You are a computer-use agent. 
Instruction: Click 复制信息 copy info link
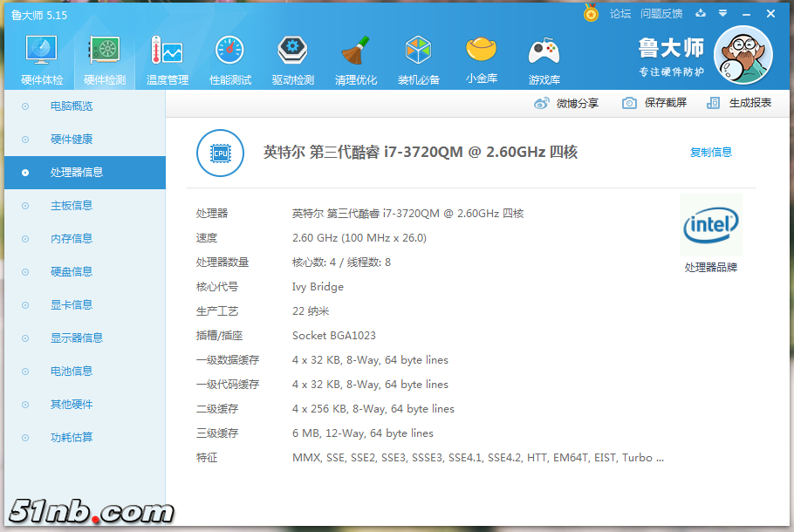[x=710, y=153]
